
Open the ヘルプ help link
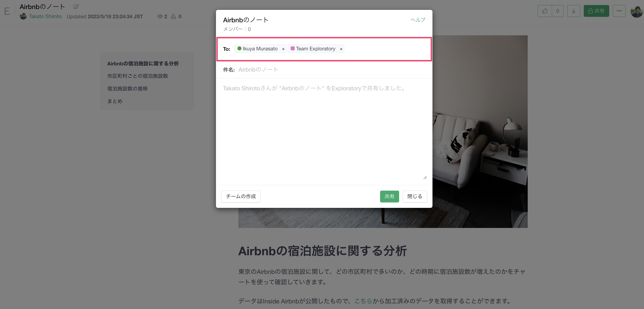418,20
